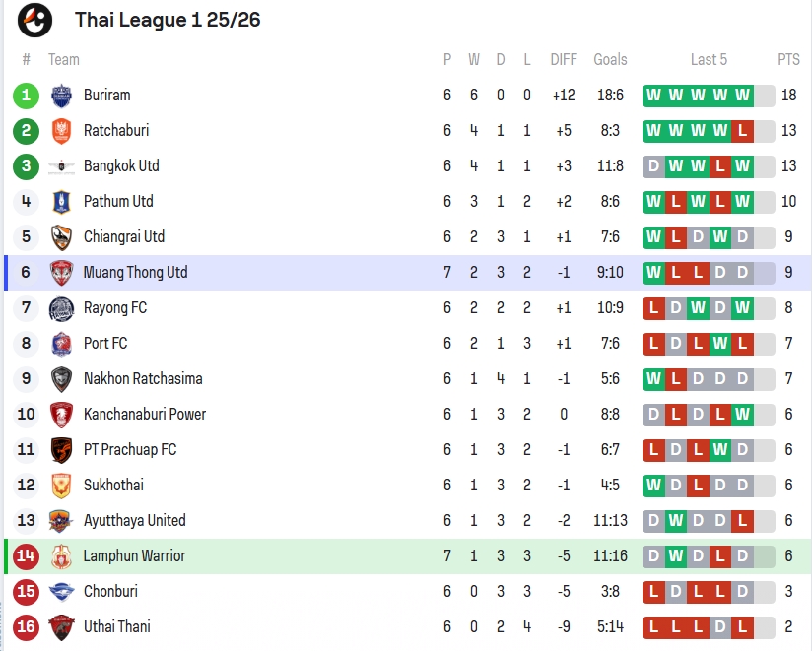Screen dimensions: 812x651
Task: Click the Ratchaburi club crest
Action: coord(61,131)
